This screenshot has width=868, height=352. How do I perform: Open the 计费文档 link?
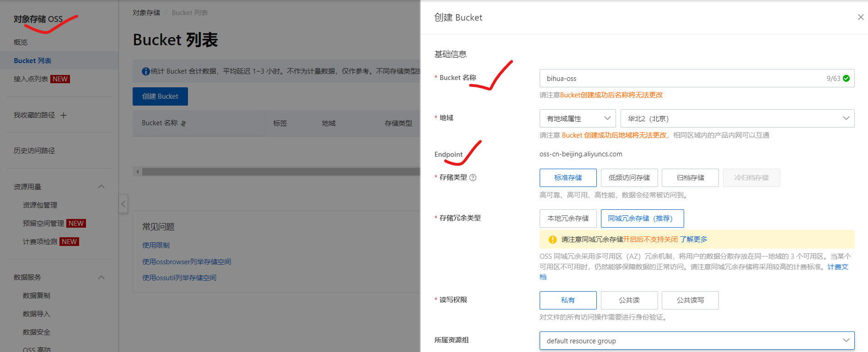click(x=838, y=267)
